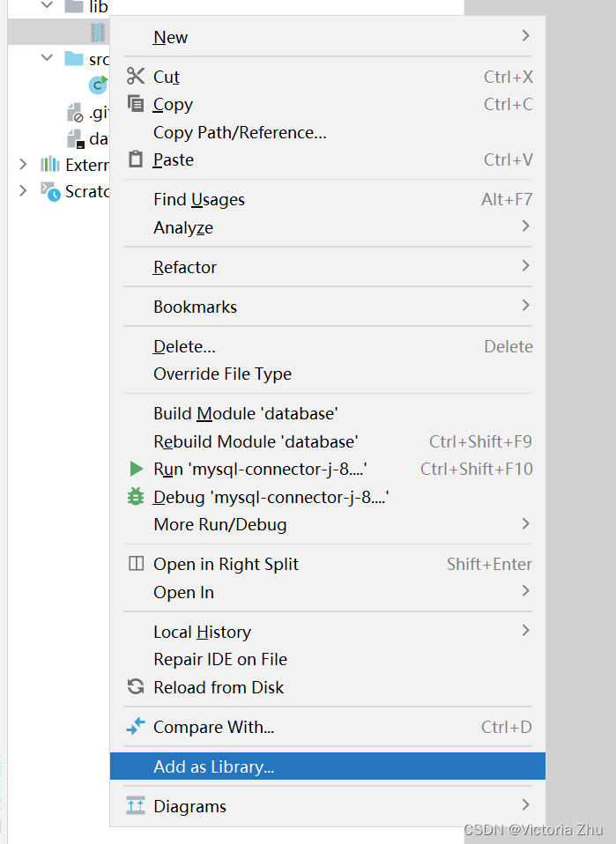Click the Diagrams icon
Viewport: 616px width, 844px height.
tap(136, 805)
